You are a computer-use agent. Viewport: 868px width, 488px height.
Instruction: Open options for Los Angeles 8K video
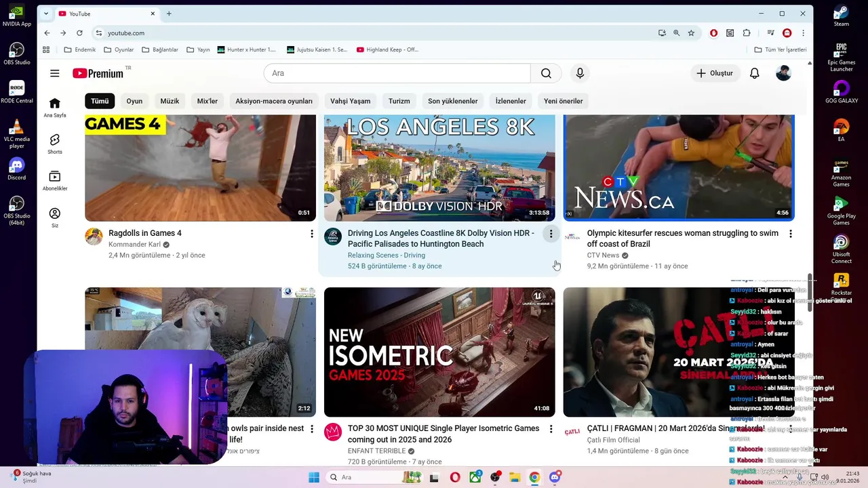coord(551,234)
